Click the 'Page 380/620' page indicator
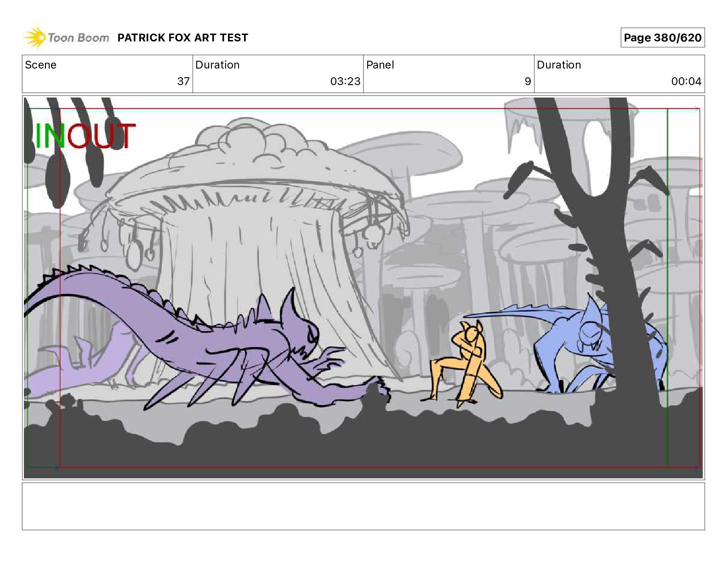This screenshot has width=728, height=563. pos(662,38)
